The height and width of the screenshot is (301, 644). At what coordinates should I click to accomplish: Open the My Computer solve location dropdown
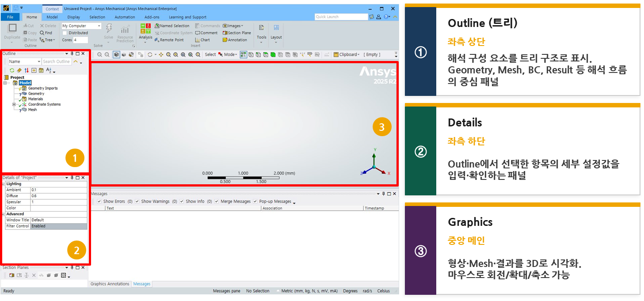(99, 26)
